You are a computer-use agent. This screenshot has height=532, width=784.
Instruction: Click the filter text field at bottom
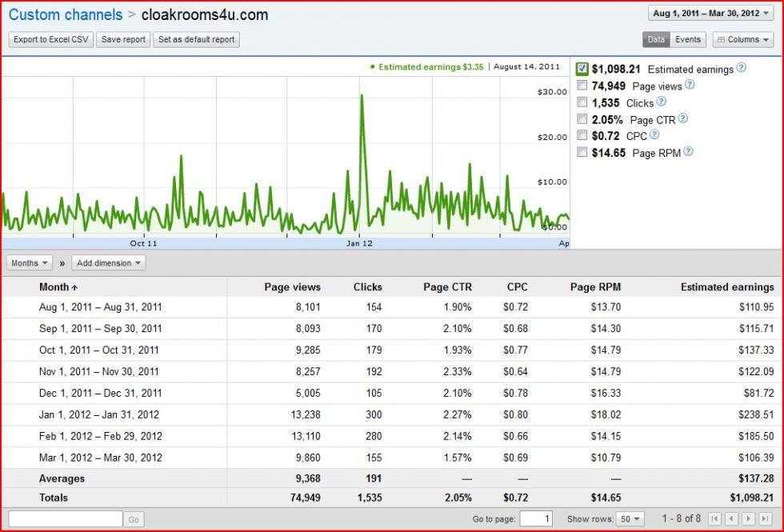point(66,519)
